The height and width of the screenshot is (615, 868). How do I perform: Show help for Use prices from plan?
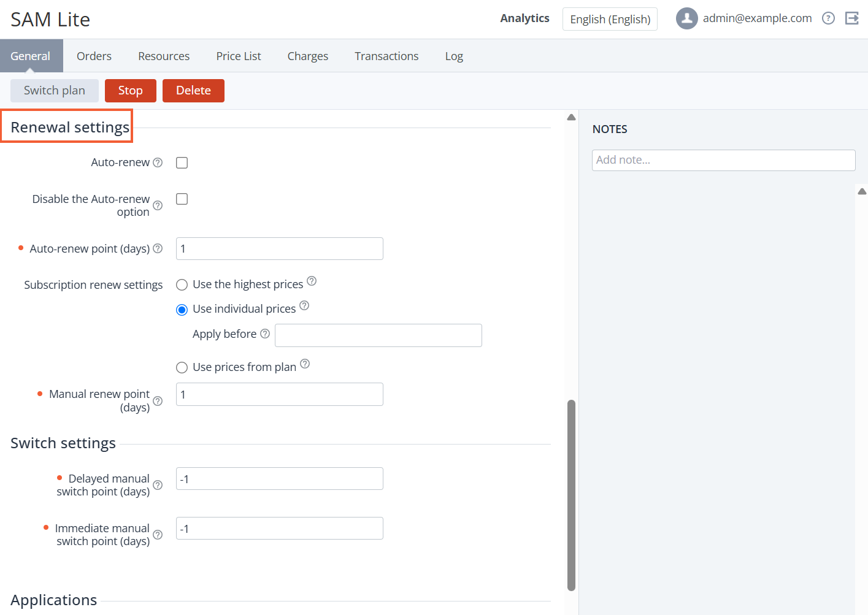coord(305,364)
